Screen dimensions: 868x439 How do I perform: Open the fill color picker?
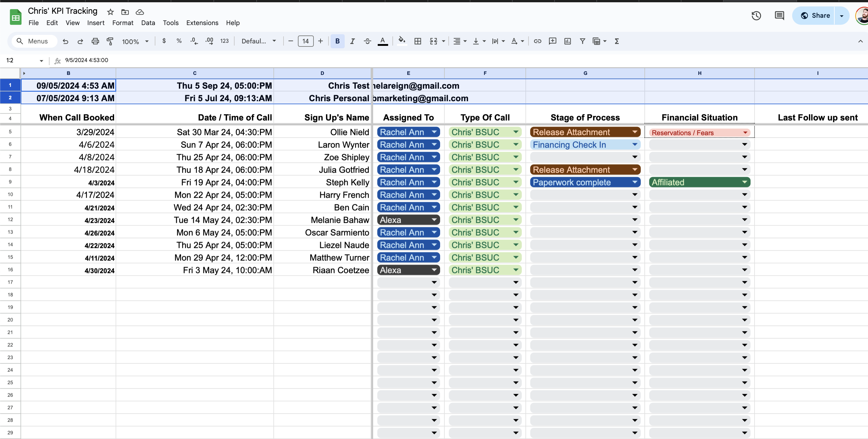402,41
